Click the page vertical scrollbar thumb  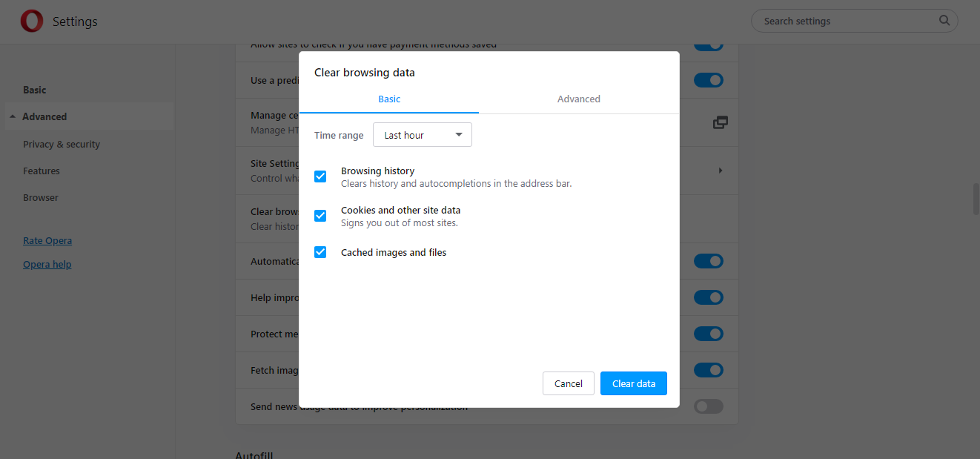[976, 199]
